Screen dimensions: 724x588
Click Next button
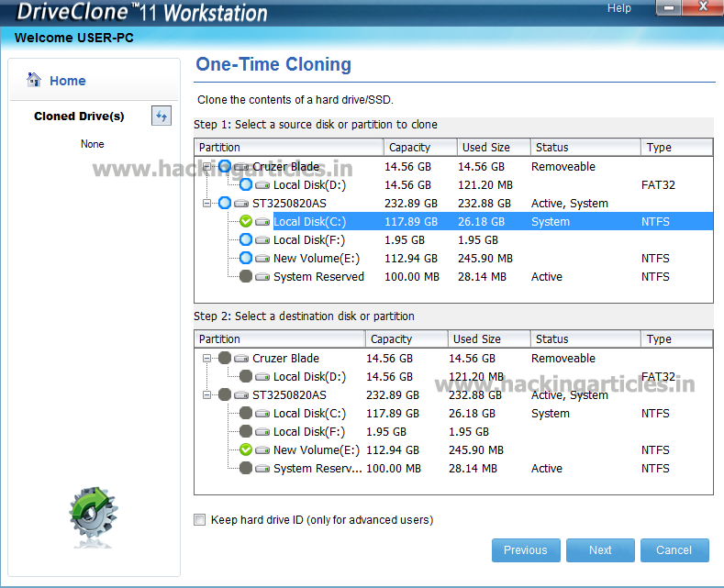coord(600,550)
